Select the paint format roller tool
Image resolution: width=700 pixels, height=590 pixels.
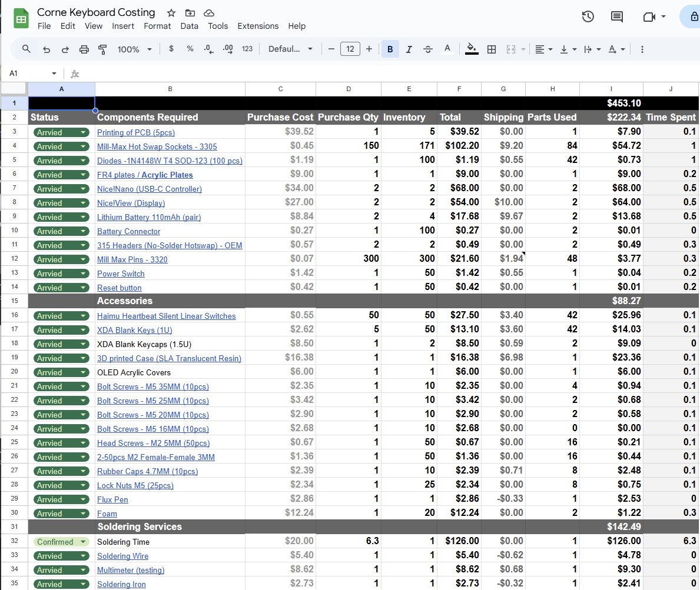coord(102,49)
